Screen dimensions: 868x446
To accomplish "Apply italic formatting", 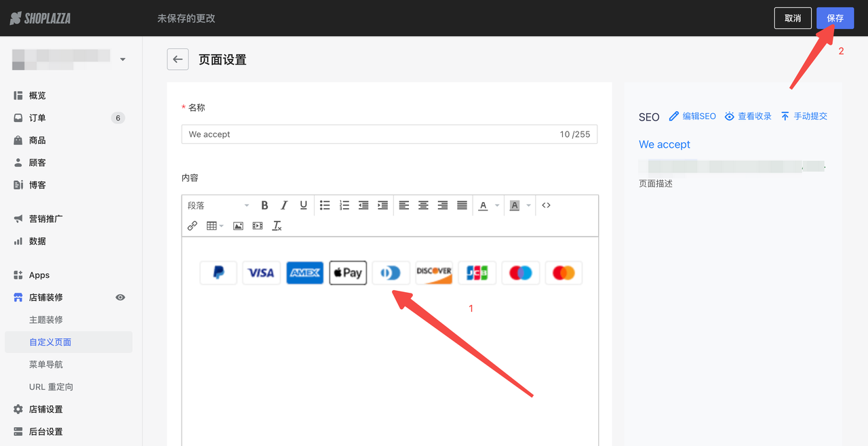I will 284,205.
